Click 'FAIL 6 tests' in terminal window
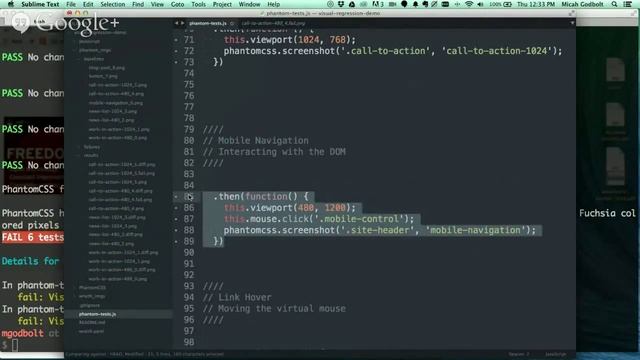 (33, 237)
